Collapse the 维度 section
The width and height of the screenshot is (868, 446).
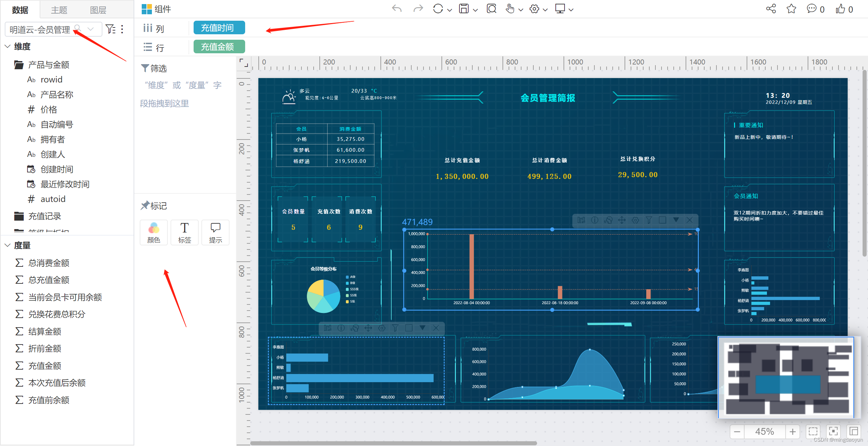[7, 46]
